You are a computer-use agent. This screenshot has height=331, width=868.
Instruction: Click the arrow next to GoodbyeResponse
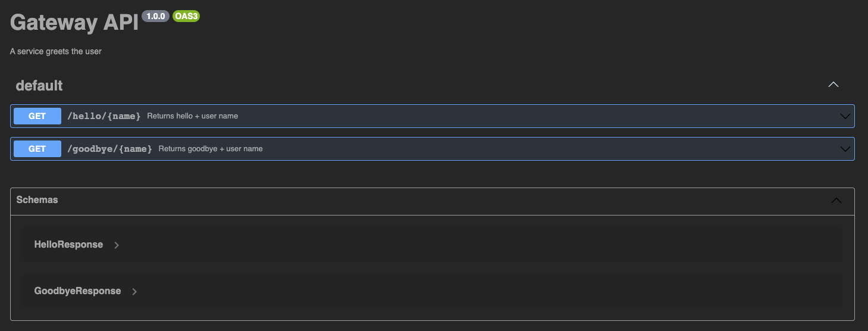point(134,292)
